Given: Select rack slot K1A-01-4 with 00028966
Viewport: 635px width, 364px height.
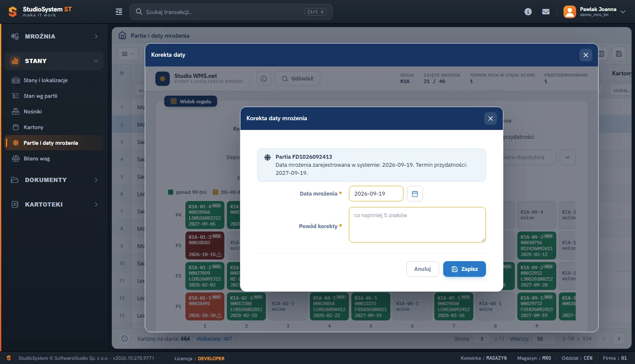Looking at the screenshot, I should pos(205,215).
